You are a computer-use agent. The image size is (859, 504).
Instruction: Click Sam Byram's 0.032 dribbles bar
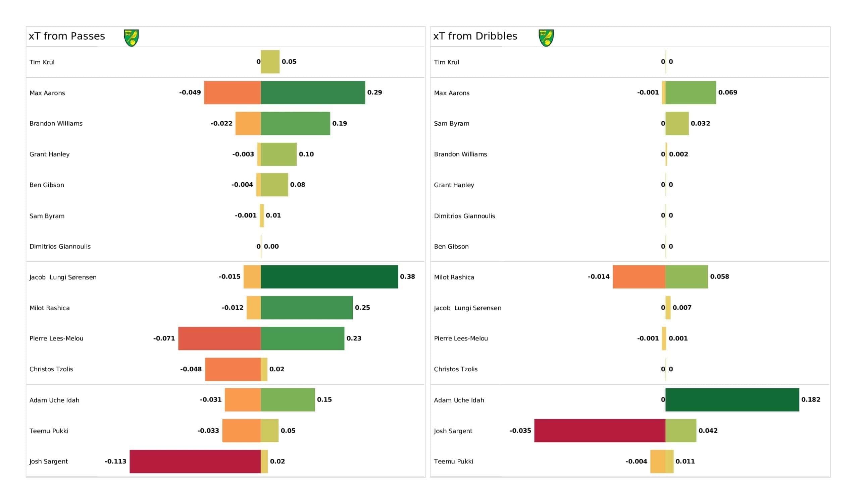(677, 123)
